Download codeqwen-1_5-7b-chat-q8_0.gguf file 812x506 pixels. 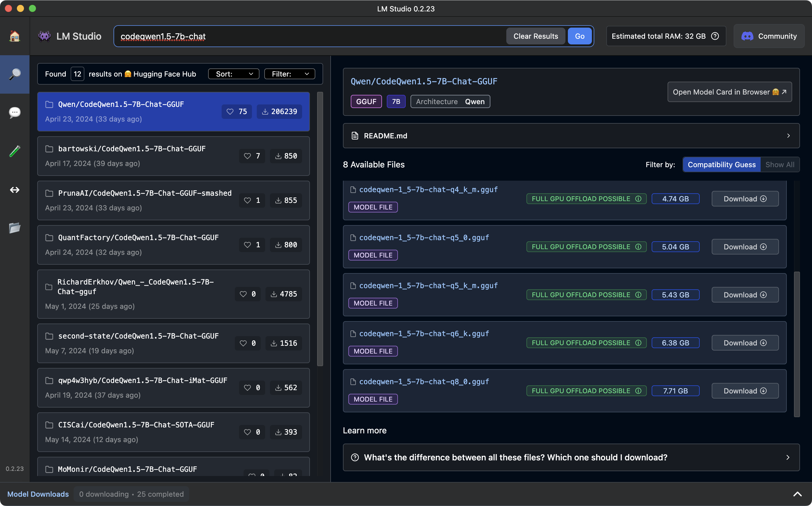tap(745, 391)
